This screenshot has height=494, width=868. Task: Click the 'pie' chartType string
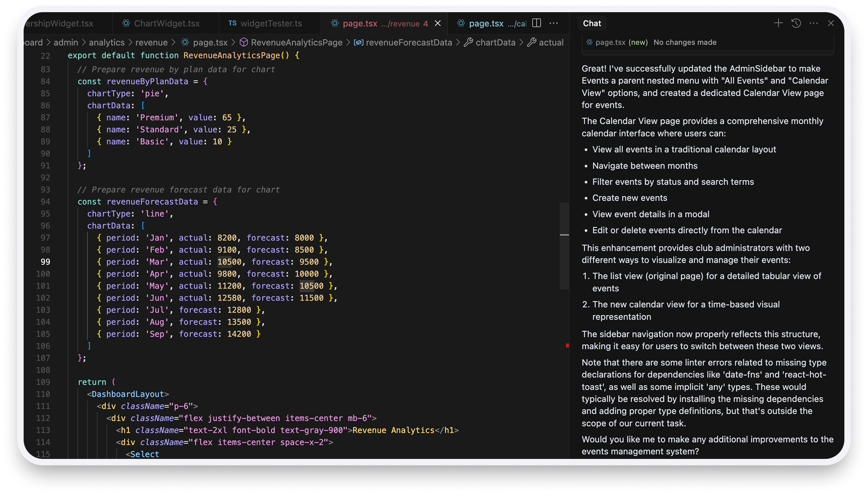[152, 93]
